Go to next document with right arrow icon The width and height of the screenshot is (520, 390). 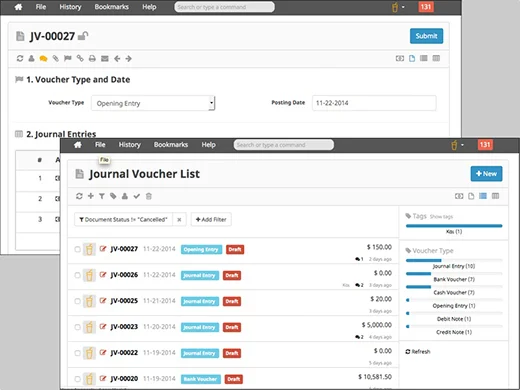129,59
